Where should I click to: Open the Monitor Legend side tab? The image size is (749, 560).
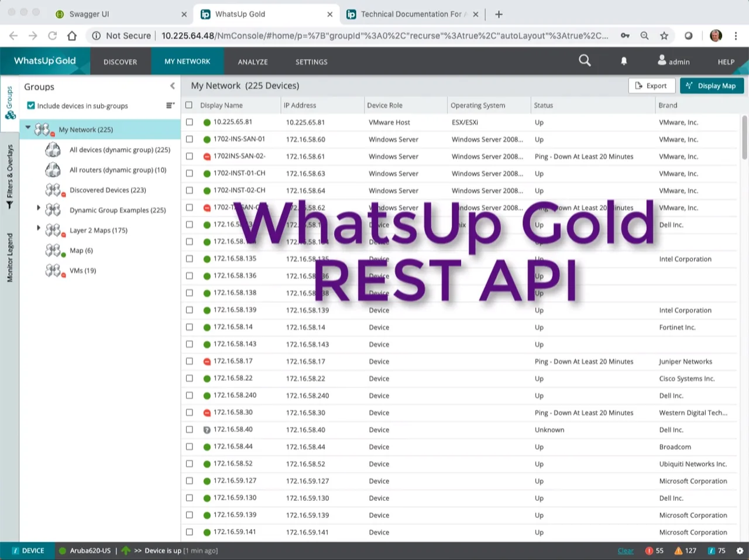click(9, 257)
